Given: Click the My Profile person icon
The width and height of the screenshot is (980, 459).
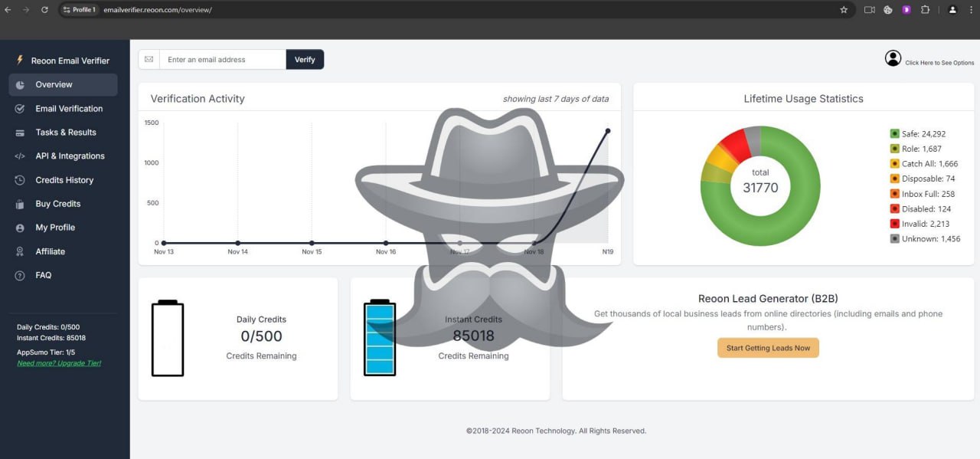Looking at the screenshot, I should [x=20, y=228].
